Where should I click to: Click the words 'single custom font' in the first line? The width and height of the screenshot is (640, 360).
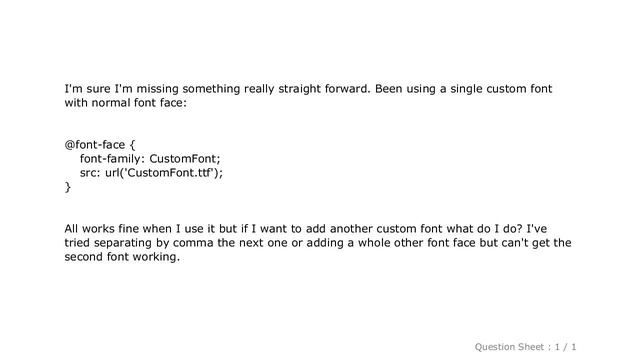[x=501, y=89]
